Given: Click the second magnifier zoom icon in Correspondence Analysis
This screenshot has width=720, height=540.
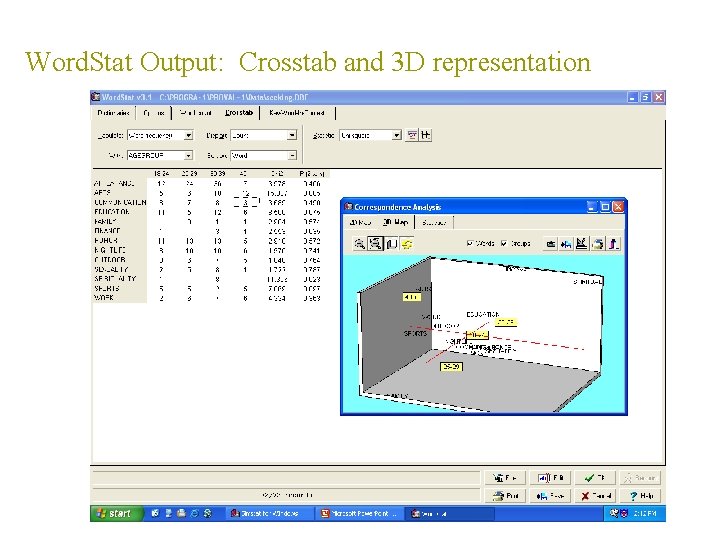Looking at the screenshot, I should (376, 243).
